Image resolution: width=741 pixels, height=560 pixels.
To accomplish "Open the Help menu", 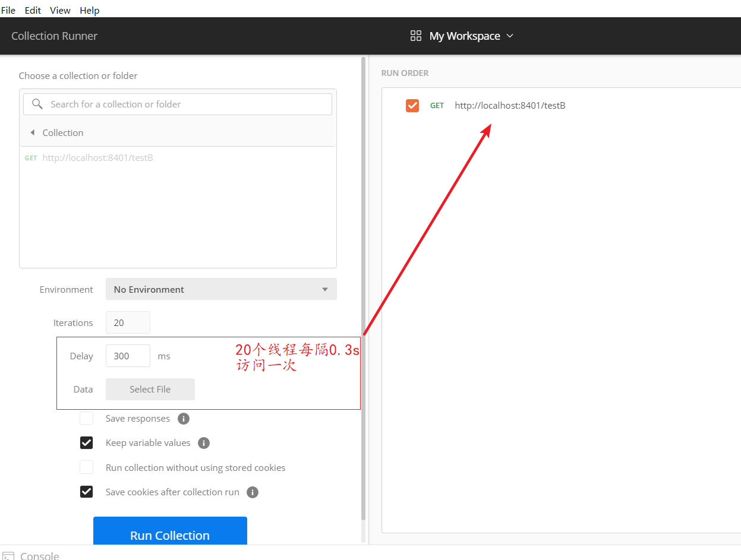I will pyautogui.click(x=90, y=10).
